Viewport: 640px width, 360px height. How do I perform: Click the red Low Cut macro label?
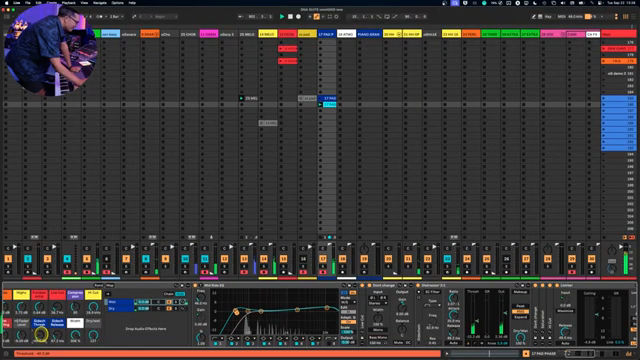point(57,294)
